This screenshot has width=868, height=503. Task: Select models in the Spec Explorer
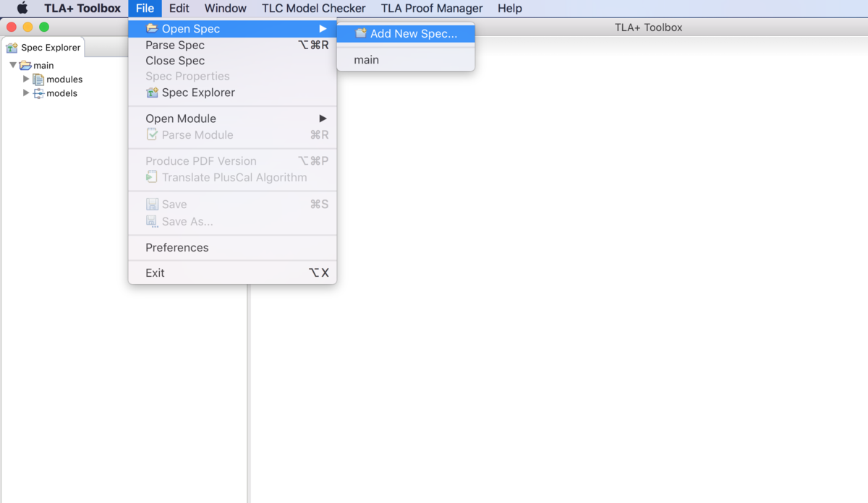pos(61,93)
